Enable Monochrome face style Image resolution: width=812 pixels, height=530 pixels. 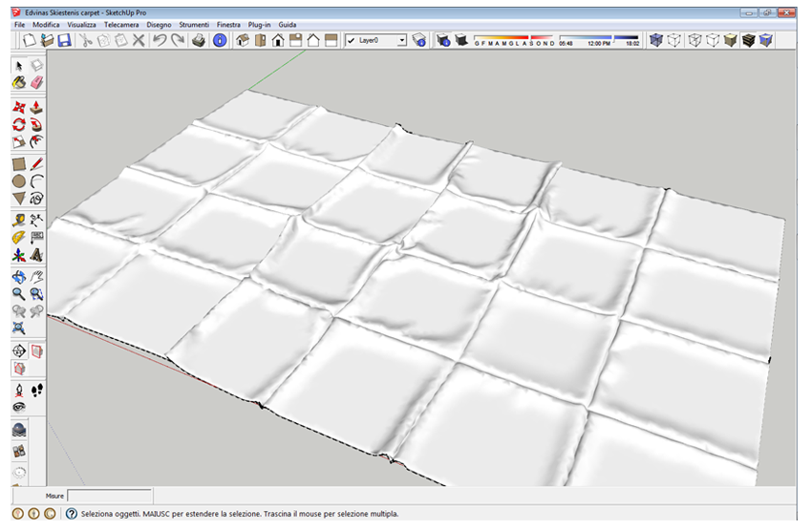766,40
